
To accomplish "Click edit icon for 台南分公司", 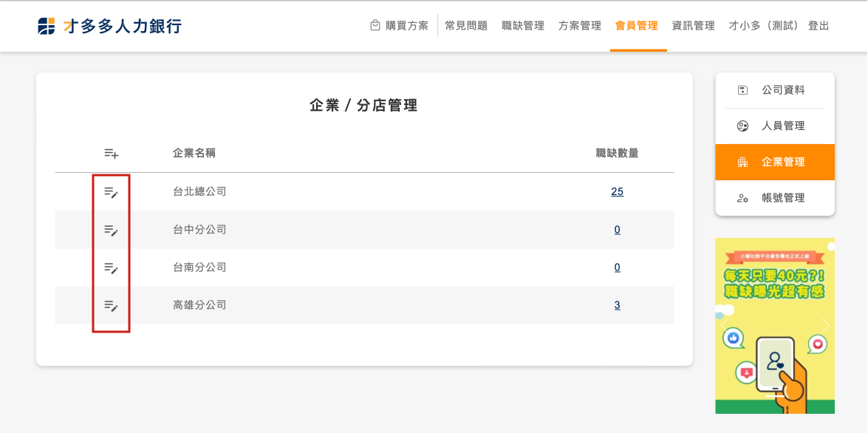I will pos(111,267).
